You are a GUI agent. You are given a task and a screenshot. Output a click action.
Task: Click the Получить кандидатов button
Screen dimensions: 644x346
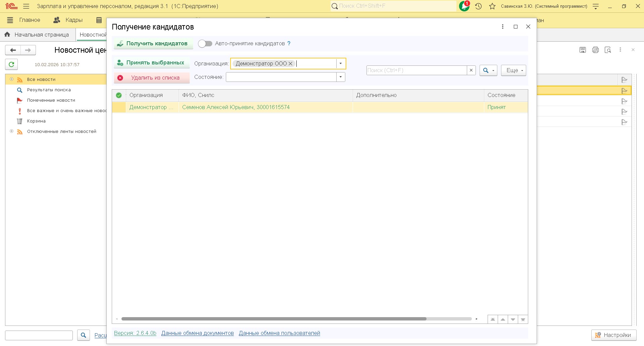point(153,44)
